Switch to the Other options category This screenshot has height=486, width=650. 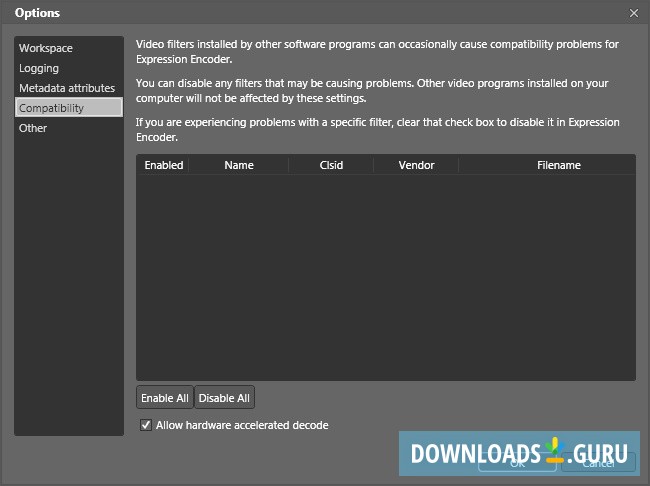69,128
